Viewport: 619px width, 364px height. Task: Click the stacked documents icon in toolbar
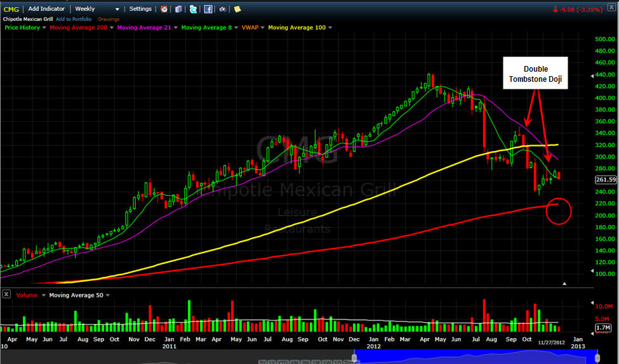pos(179,9)
